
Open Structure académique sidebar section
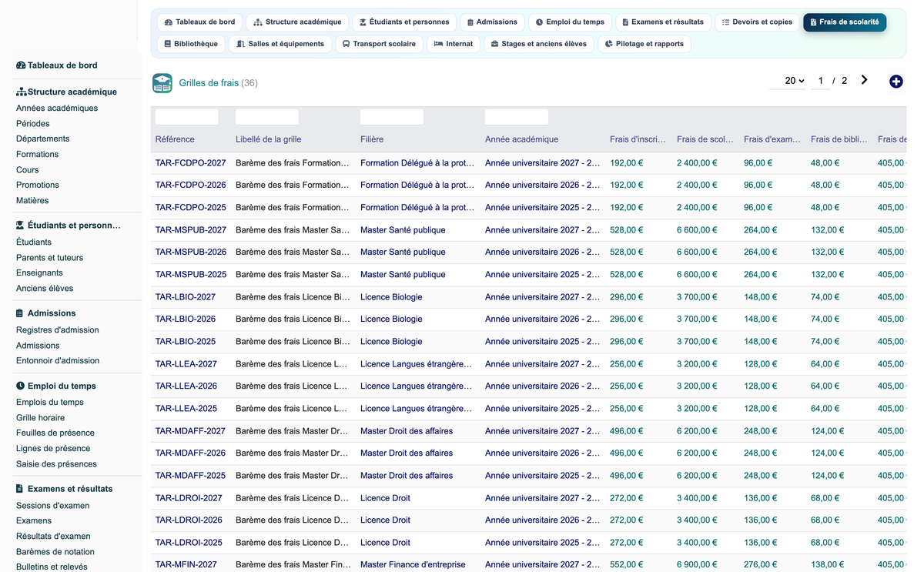click(67, 92)
